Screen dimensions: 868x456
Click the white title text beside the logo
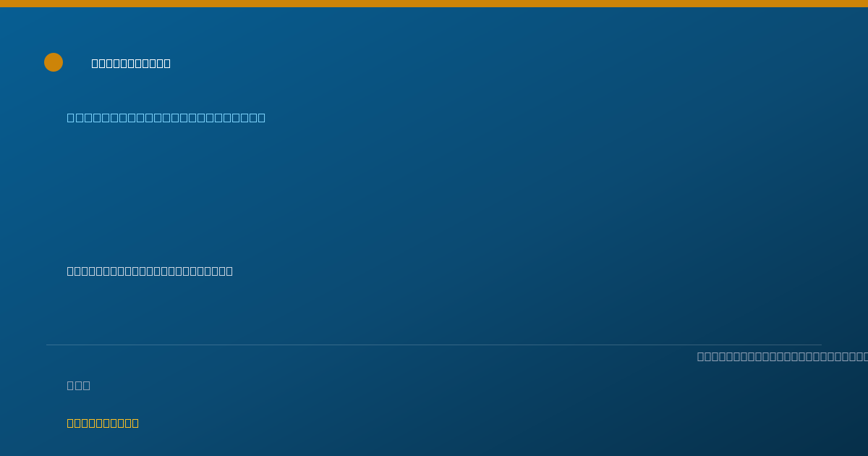pyautogui.click(x=131, y=63)
